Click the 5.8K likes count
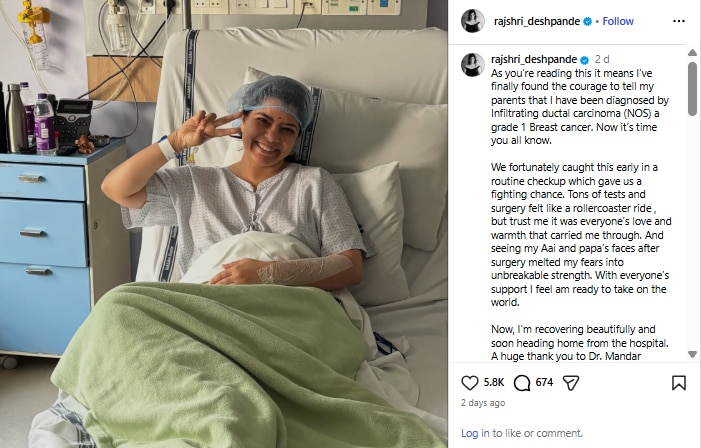701x448 pixels. tap(494, 382)
